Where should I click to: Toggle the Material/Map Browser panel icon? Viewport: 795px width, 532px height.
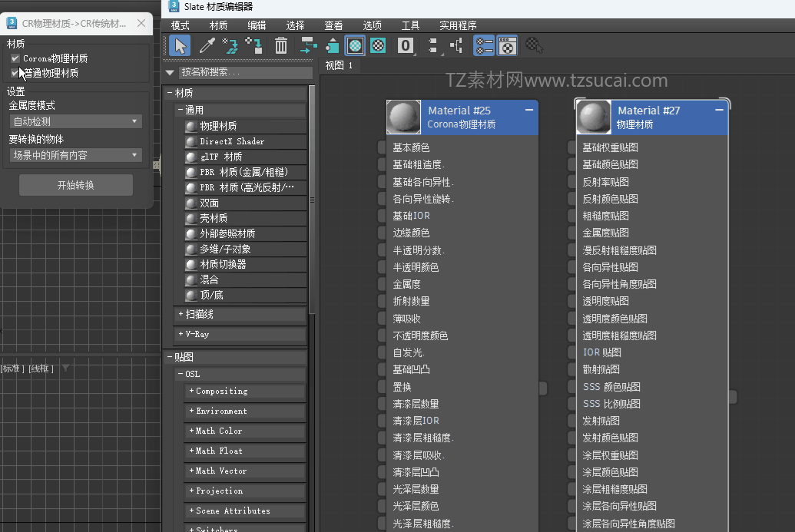point(483,46)
